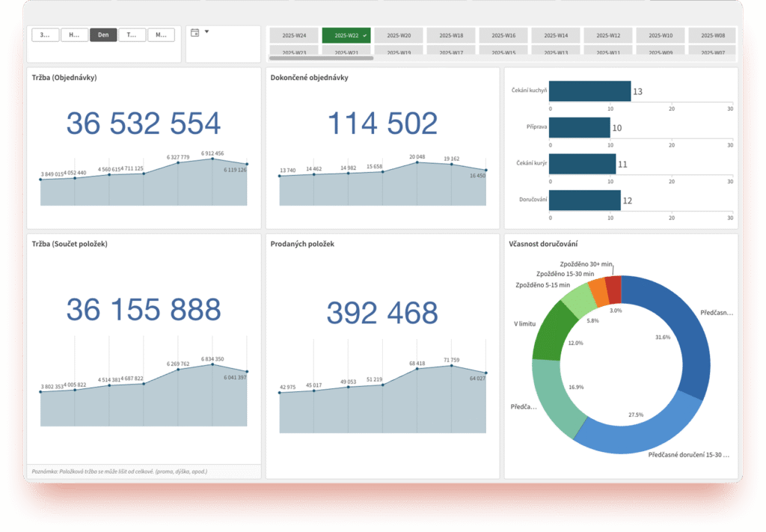
Task: Click the 'Čekání kuchyň' bar
Action: point(589,91)
